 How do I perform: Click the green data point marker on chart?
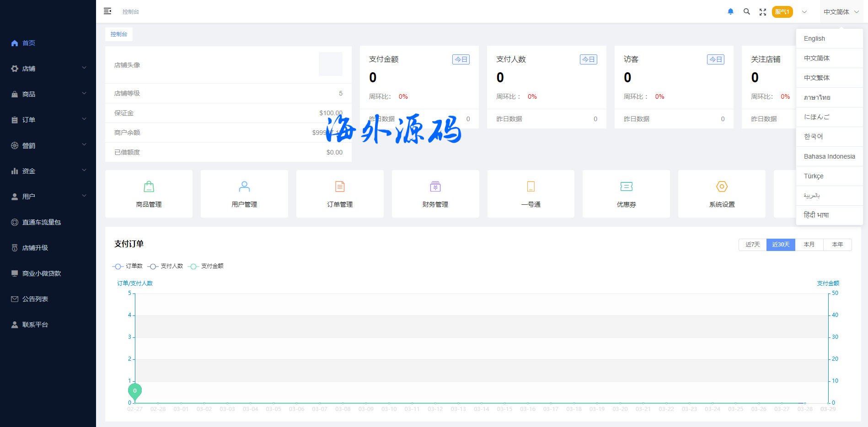coord(135,391)
